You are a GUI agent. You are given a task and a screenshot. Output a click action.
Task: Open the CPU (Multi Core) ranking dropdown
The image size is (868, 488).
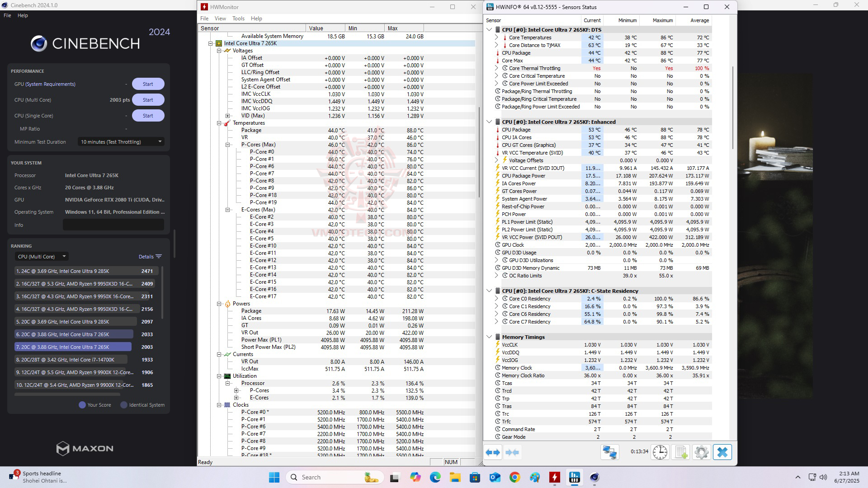[x=41, y=257]
